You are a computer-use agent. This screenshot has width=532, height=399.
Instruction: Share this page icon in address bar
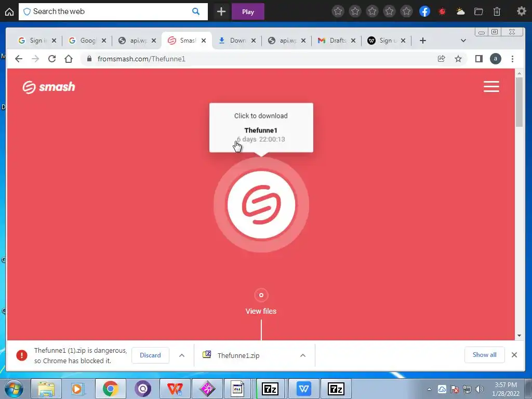[x=442, y=59]
